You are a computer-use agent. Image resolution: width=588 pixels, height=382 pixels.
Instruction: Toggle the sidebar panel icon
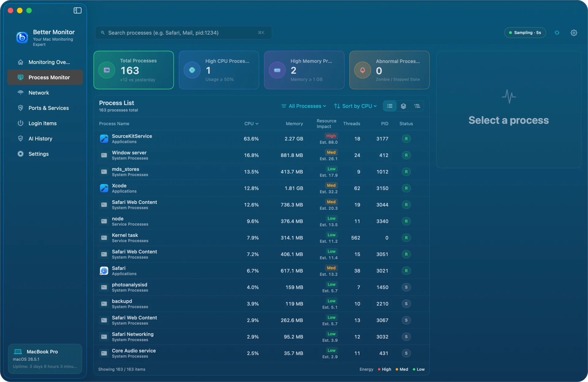point(77,10)
